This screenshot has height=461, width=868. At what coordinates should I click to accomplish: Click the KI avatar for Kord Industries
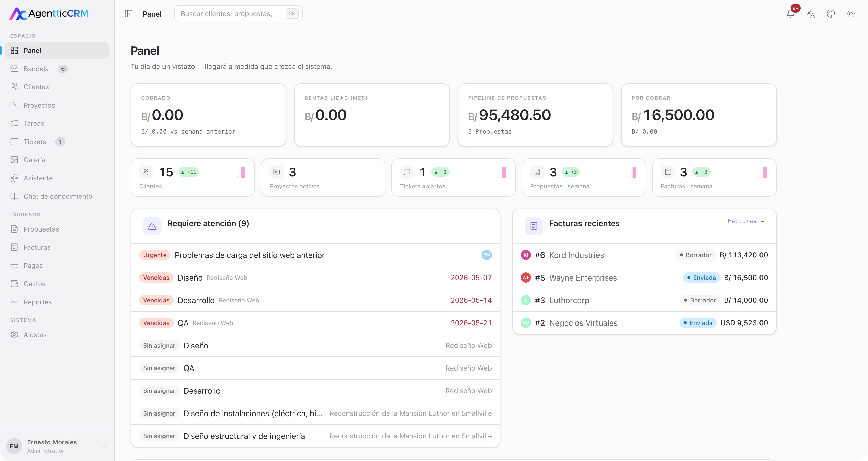coord(526,255)
